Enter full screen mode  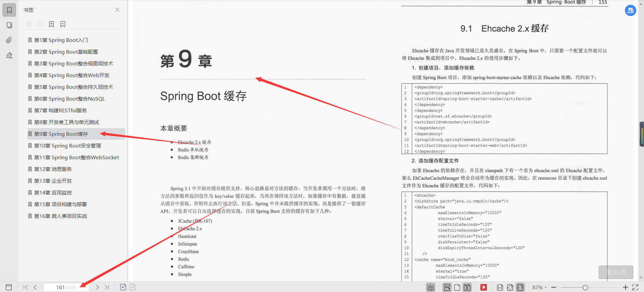[x=635, y=287]
